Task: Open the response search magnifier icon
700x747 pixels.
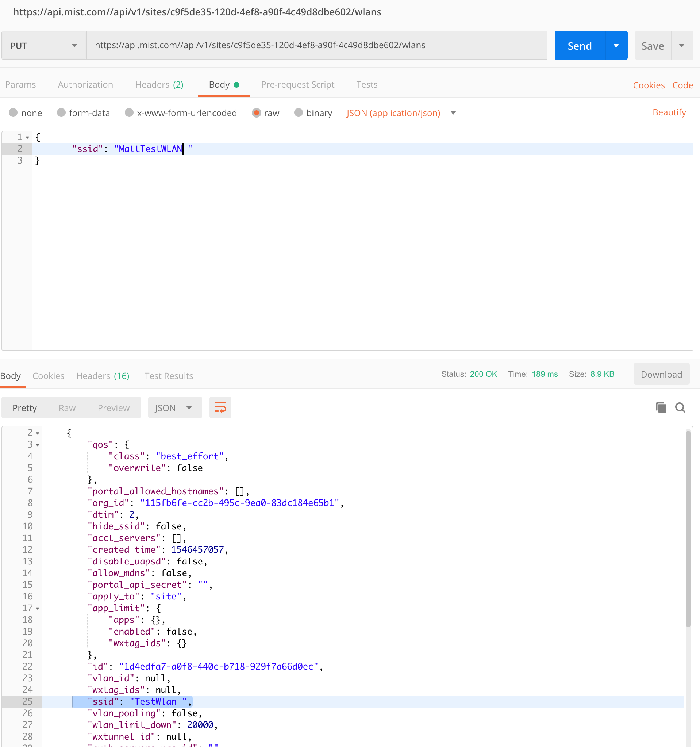Action: tap(680, 407)
